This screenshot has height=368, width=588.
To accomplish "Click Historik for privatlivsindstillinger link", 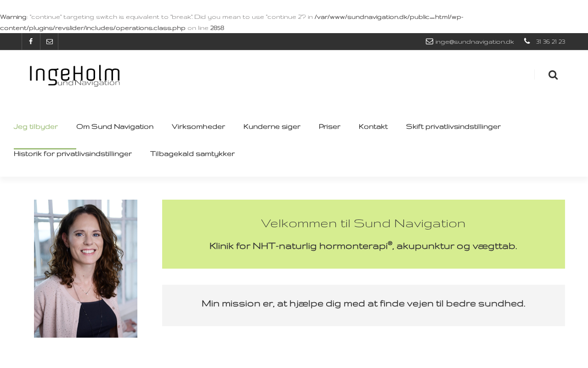I will click(73, 154).
